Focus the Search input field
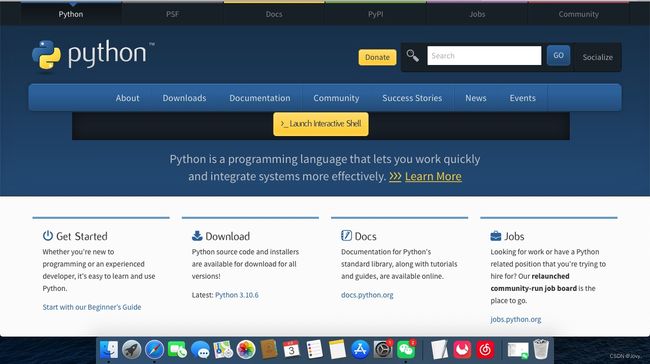Image resolution: width=650 pixels, height=364 pixels. coord(484,56)
